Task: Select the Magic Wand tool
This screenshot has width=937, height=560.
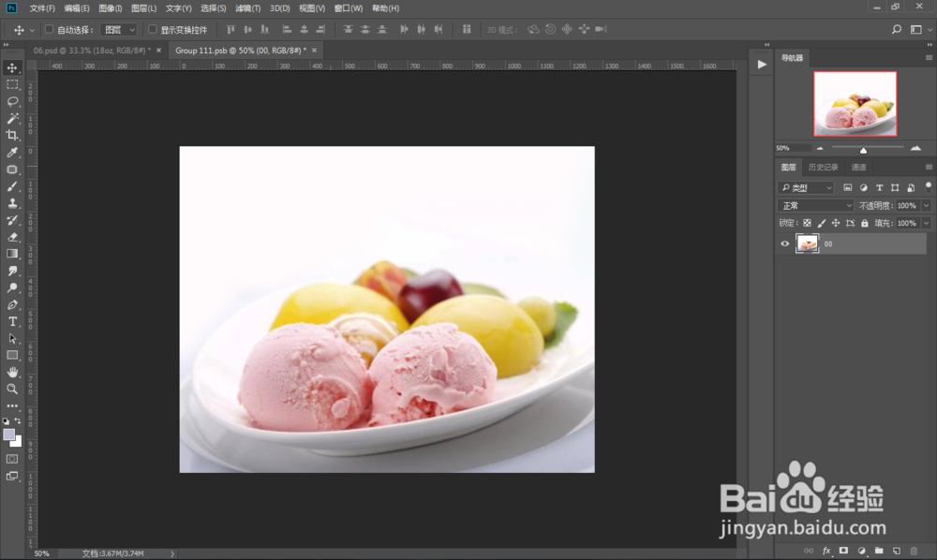Action: coord(12,118)
